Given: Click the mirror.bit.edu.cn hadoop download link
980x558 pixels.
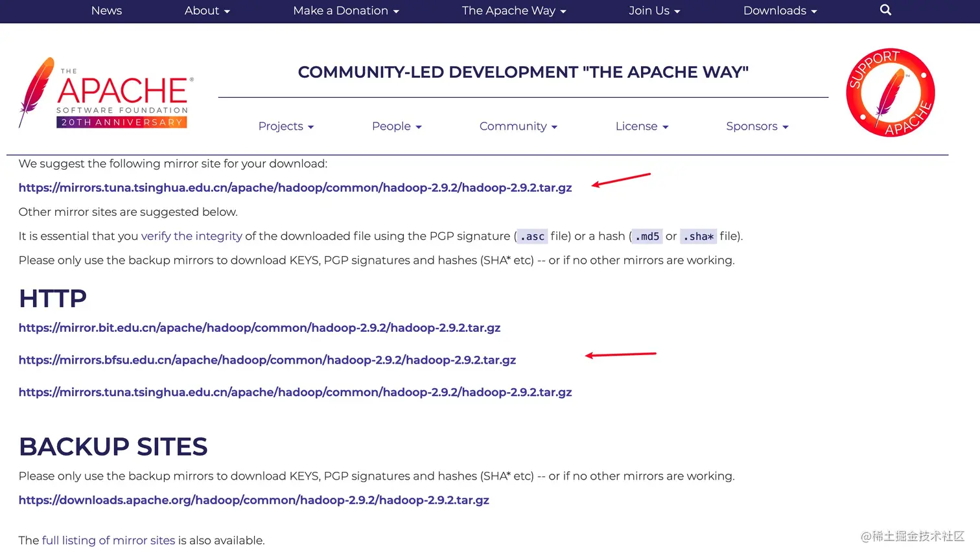Looking at the screenshot, I should pyautogui.click(x=259, y=328).
